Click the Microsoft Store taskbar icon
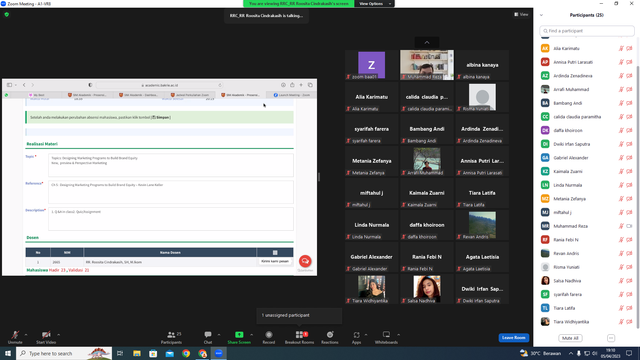640x360 pixels. click(153, 353)
